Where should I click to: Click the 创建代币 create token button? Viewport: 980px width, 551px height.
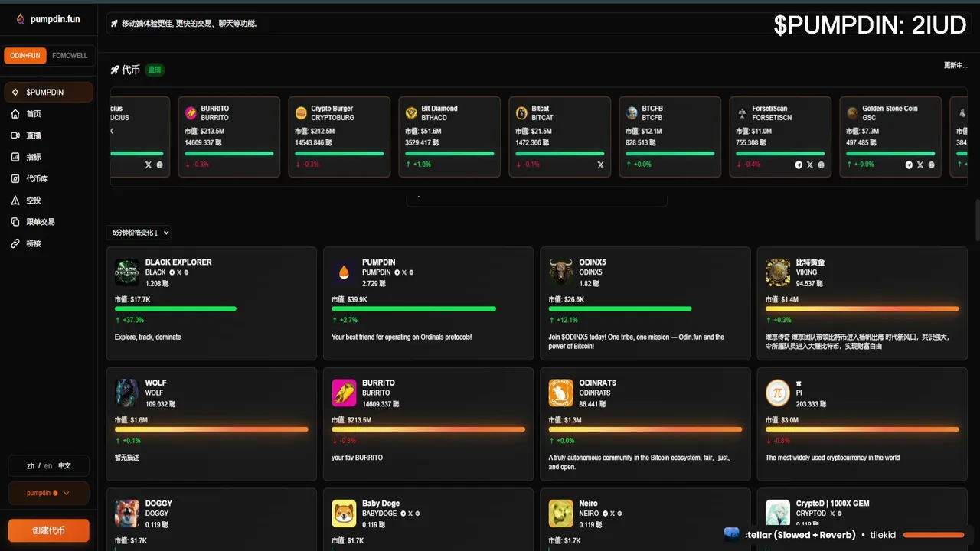[48, 530]
